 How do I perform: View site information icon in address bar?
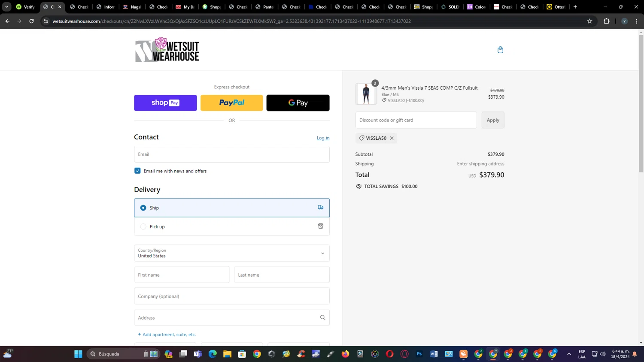point(46,21)
